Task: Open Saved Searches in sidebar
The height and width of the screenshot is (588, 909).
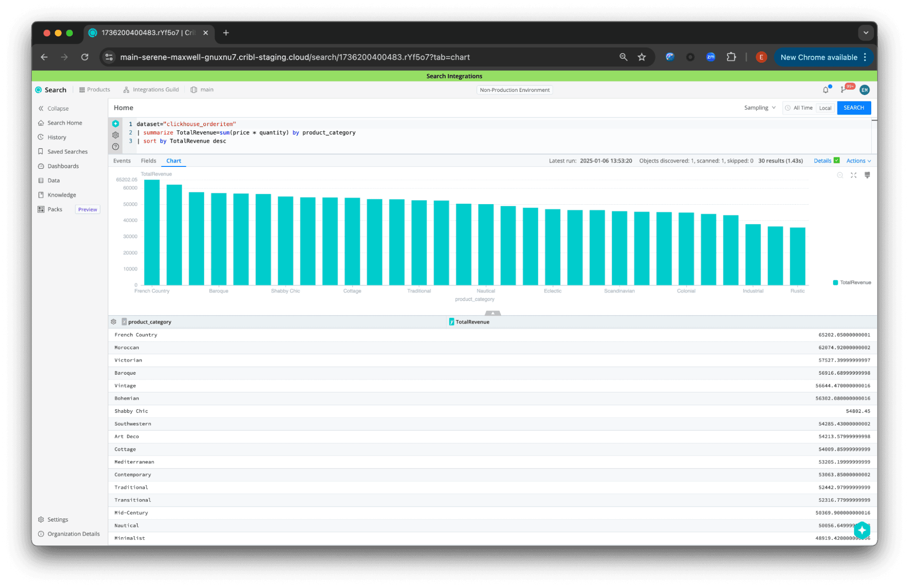Action: 67,151
